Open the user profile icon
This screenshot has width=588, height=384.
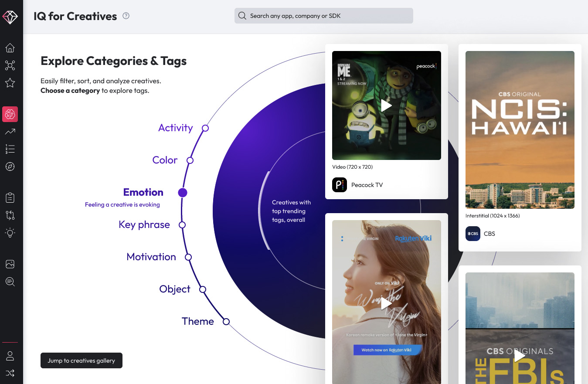(10, 356)
